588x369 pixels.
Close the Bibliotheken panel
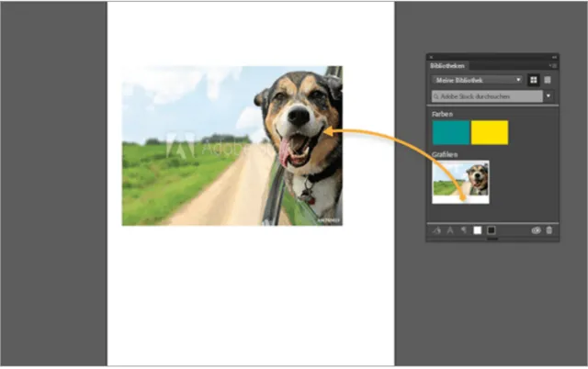431,57
